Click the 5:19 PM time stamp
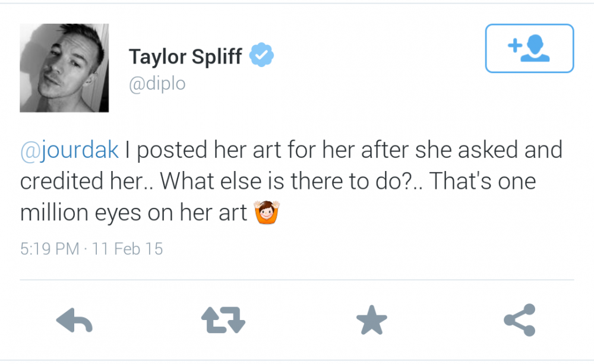This screenshot has height=364, width=594. pyautogui.click(x=50, y=249)
